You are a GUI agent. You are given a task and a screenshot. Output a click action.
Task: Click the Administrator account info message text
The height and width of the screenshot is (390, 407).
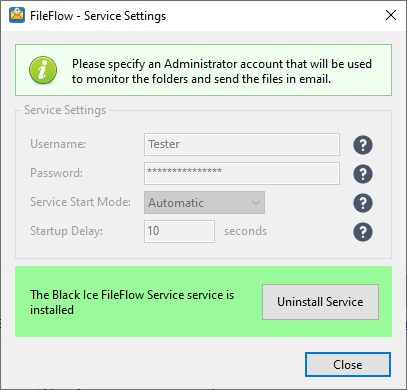coord(222,71)
